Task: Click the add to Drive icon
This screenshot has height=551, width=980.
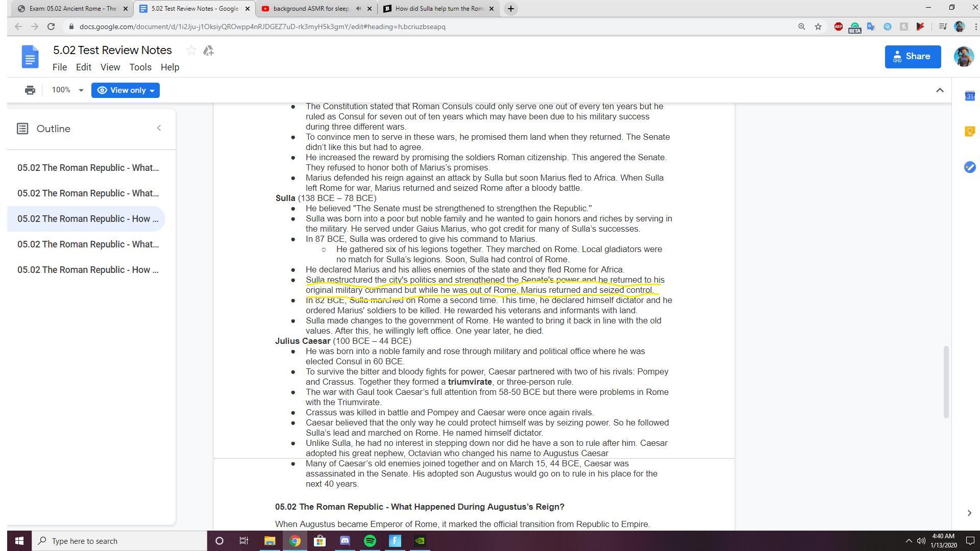Action: click(208, 50)
